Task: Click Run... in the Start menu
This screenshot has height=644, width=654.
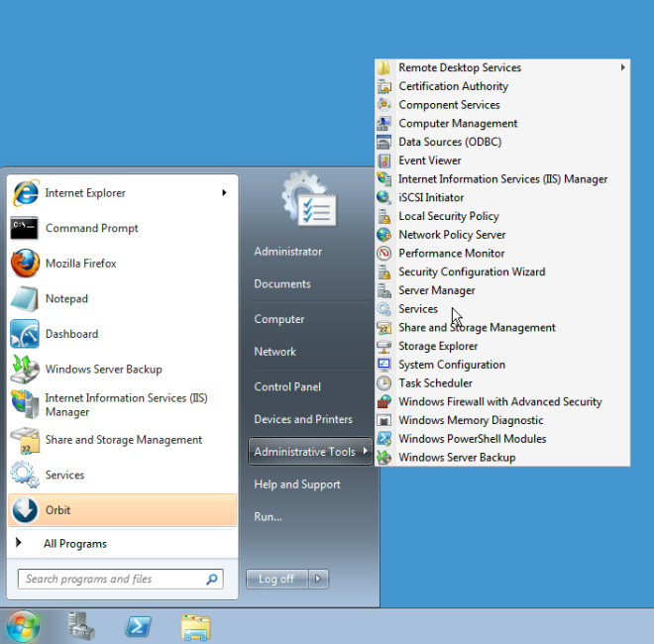Action: pos(268,517)
